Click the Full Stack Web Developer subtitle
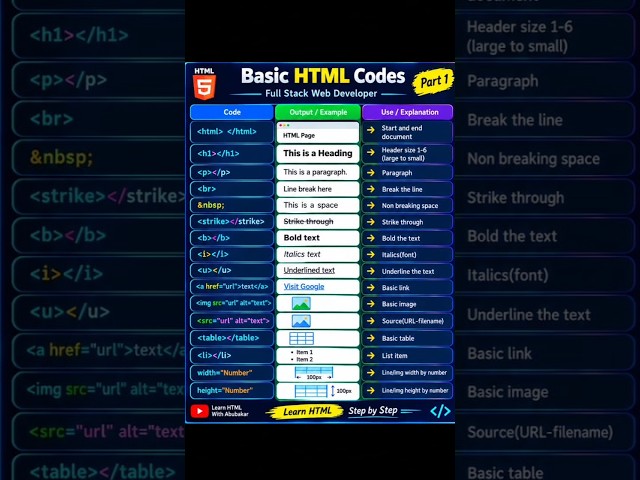The width and height of the screenshot is (640, 480). coord(321,93)
